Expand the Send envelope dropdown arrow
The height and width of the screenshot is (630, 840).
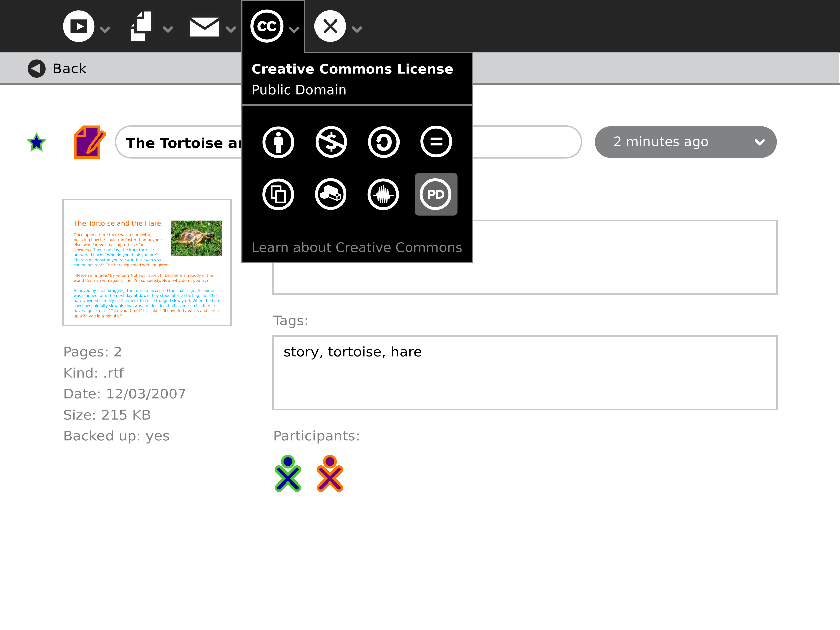pyautogui.click(x=230, y=29)
